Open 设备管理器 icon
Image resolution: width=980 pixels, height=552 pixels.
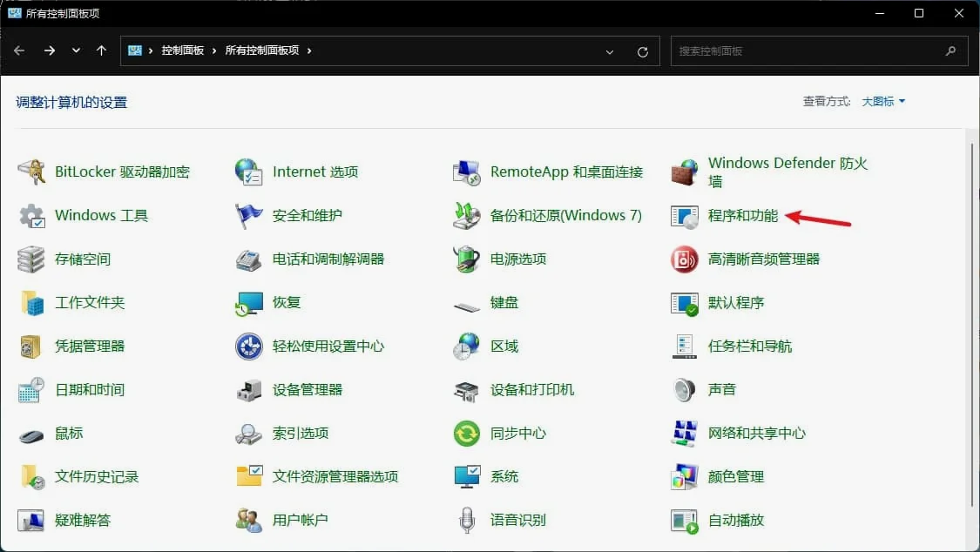click(x=249, y=390)
